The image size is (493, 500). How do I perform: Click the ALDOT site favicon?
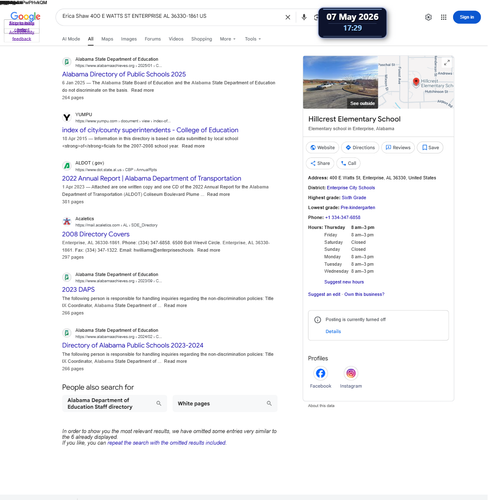click(x=67, y=167)
